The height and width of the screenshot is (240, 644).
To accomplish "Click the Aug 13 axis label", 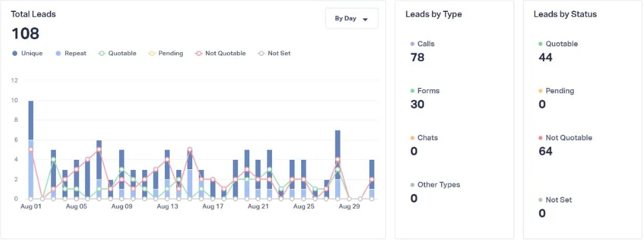I will (167, 206).
